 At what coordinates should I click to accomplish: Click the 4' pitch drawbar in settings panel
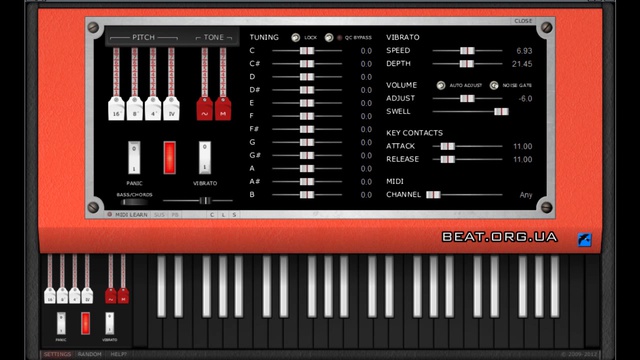(x=153, y=108)
